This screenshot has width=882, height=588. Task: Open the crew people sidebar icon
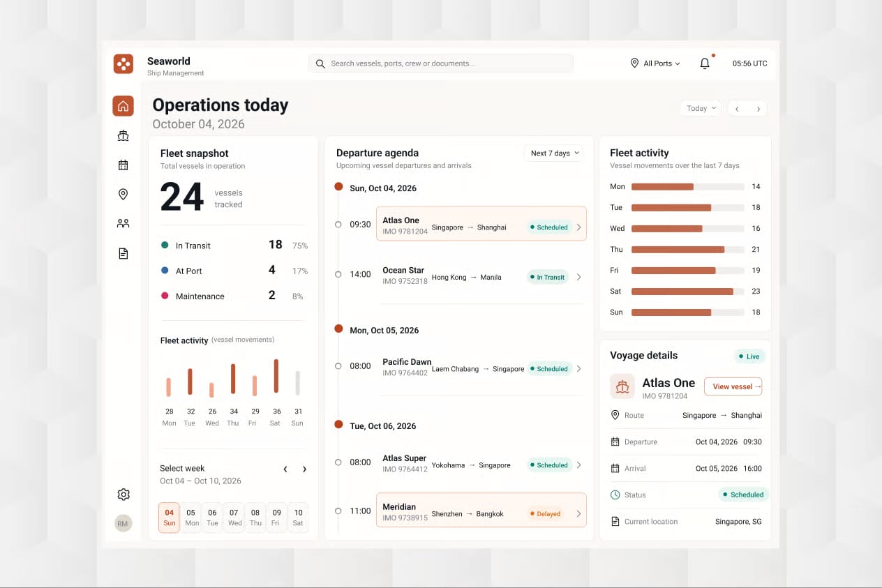tap(124, 224)
